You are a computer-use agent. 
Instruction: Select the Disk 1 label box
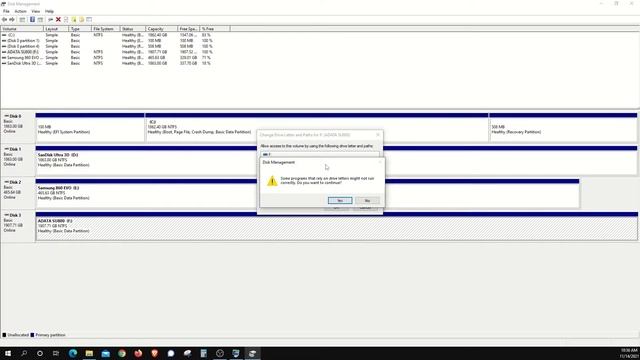coord(18,160)
